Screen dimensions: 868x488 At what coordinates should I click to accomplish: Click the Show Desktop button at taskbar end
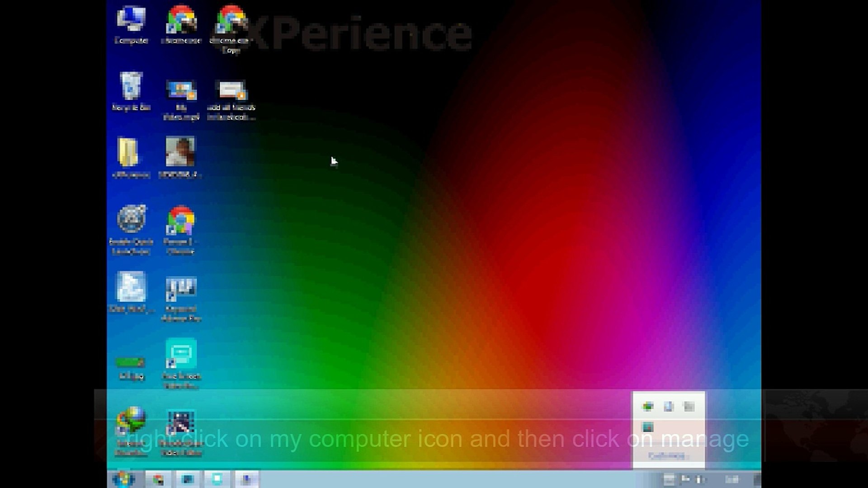(x=757, y=479)
